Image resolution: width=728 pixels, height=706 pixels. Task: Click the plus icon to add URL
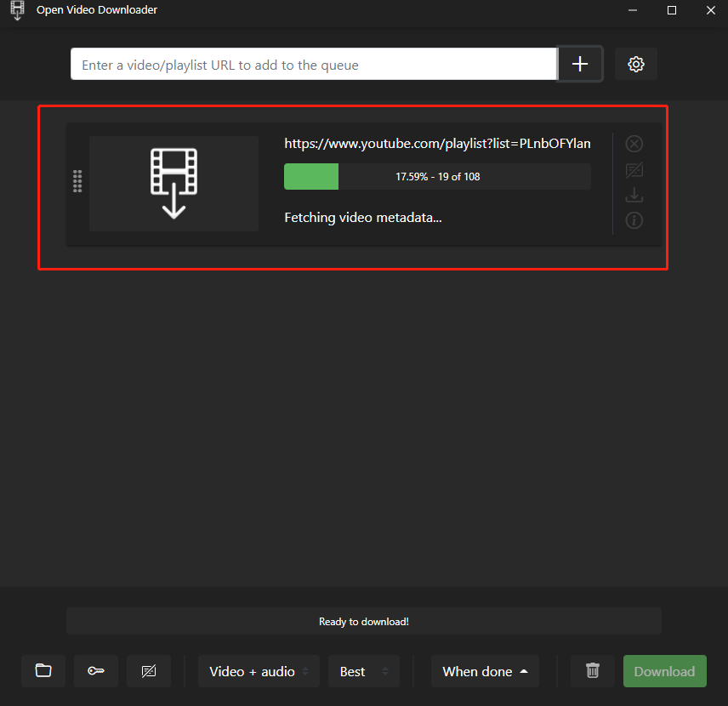(580, 64)
